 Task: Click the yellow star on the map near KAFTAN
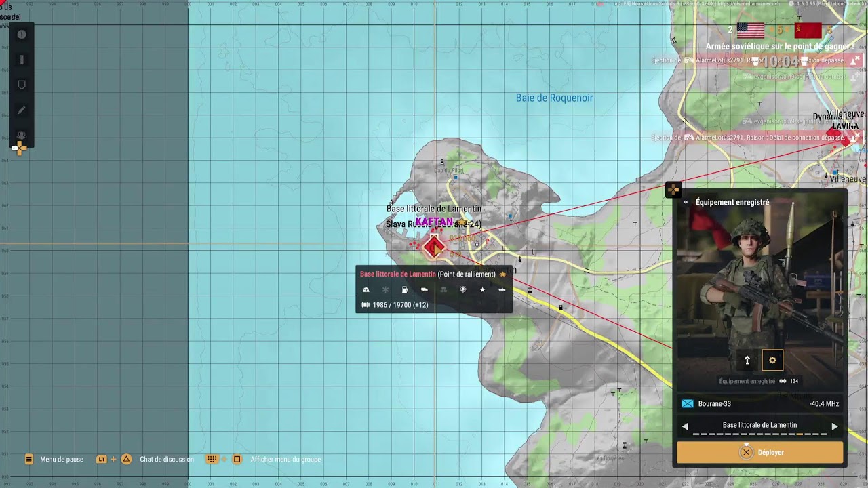coord(462,223)
